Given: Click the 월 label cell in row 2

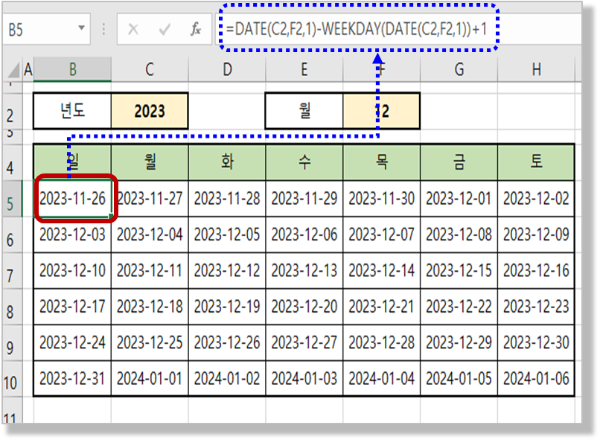Looking at the screenshot, I should click(304, 111).
